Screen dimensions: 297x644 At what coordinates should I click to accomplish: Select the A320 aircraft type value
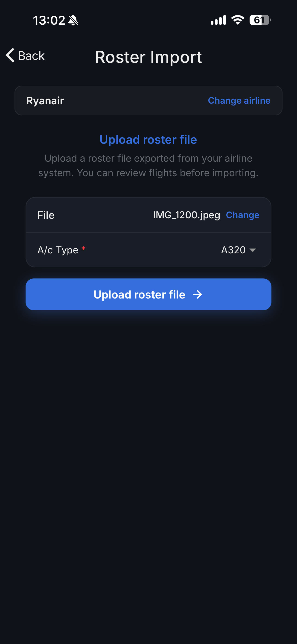tap(233, 250)
